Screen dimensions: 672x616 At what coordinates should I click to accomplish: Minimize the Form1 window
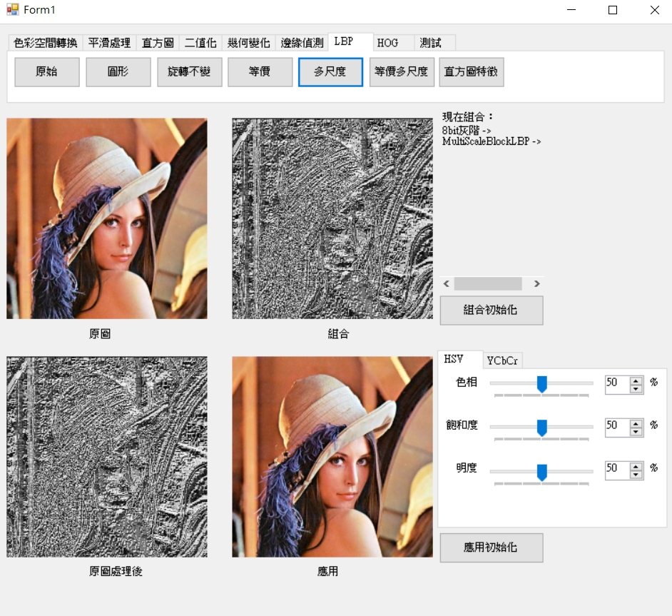(x=571, y=10)
